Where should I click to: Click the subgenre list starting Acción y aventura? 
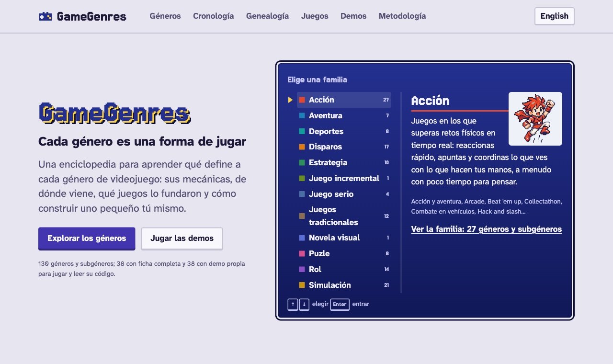[487, 206]
